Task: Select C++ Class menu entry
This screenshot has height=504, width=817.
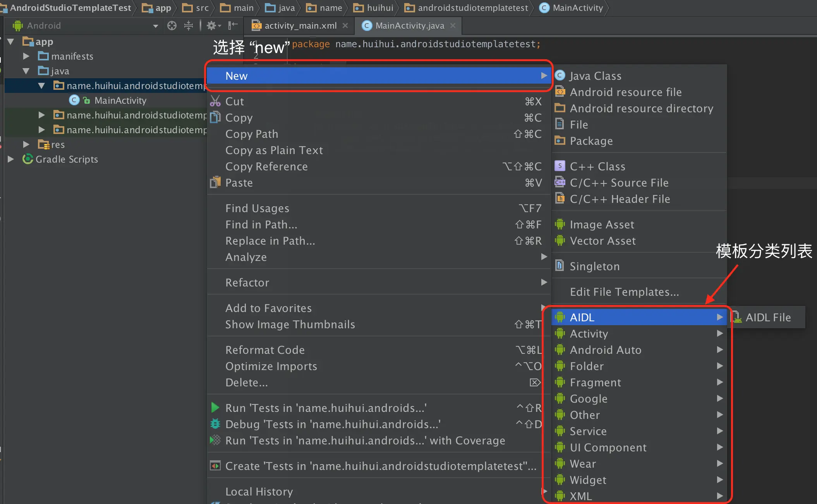Action: [x=597, y=166]
